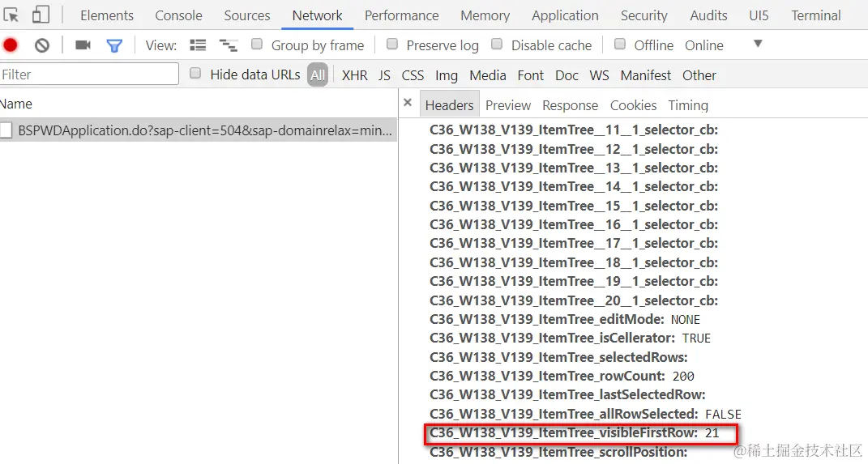Focus the Filter text field
The height and width of the screenshot is (464, 868).
89,74
